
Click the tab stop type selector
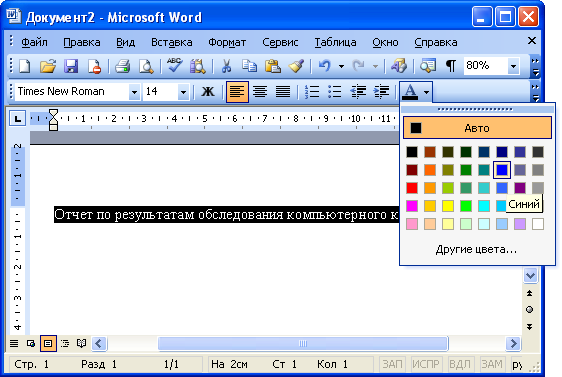(18, 118)
